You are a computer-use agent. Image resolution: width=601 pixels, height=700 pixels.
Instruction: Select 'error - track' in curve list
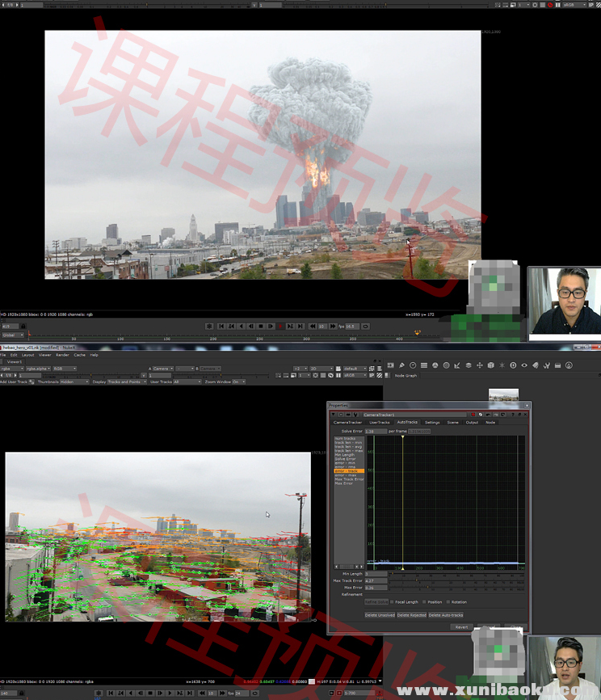point(348,471)
